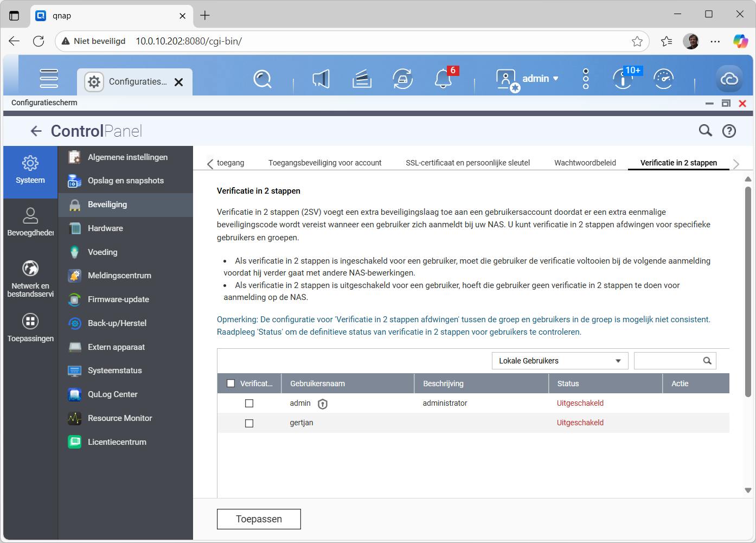Open Meldingscentrum
756x543 pixels.
tap(125, 276)
